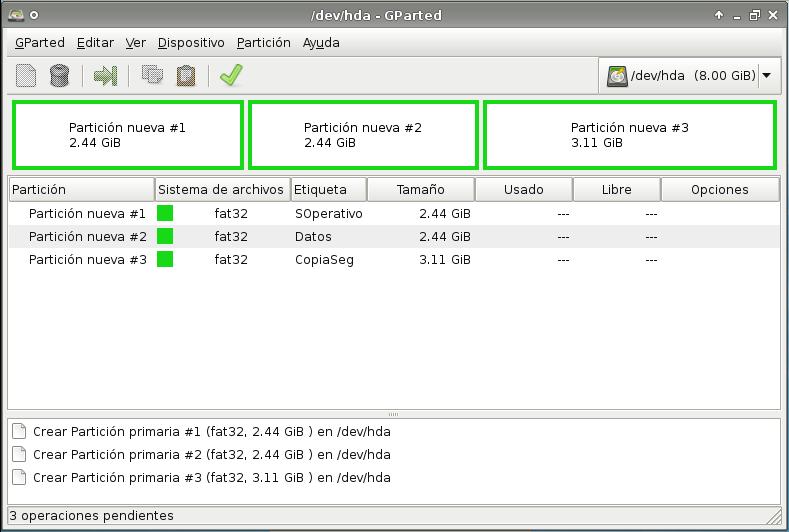Image resolution: width=789 pixels, height=532 pixels.
Task: Click the Sistema de archivos column header
Action: (x=221, y=189)
